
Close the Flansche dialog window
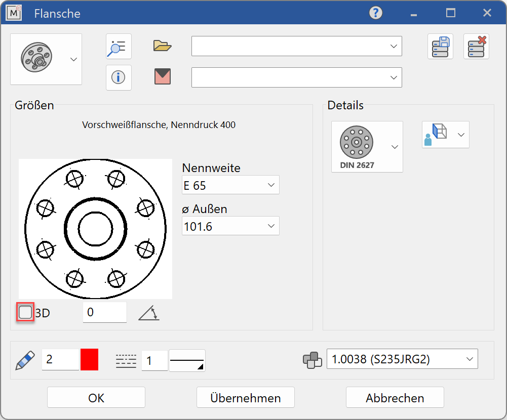[x=487, y=13]
